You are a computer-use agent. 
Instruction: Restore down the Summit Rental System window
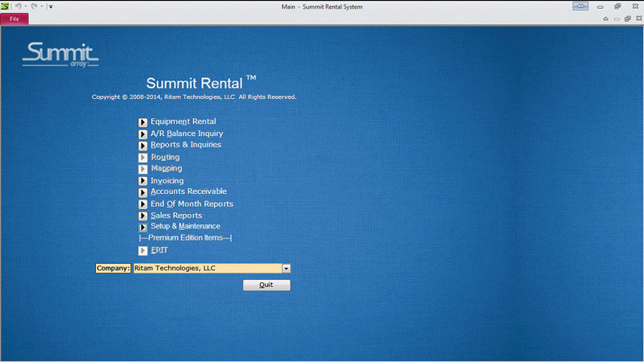(617, 6)
